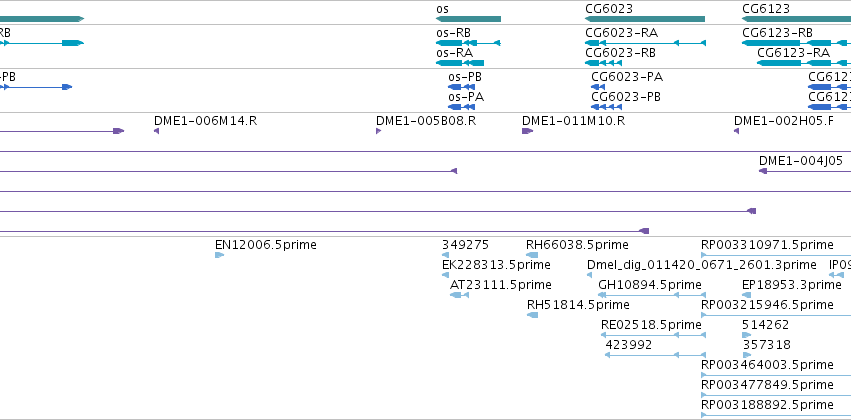Screen dimensions: 851x420
Task: Click the CG6123 gene label
Action: [766, 9]
